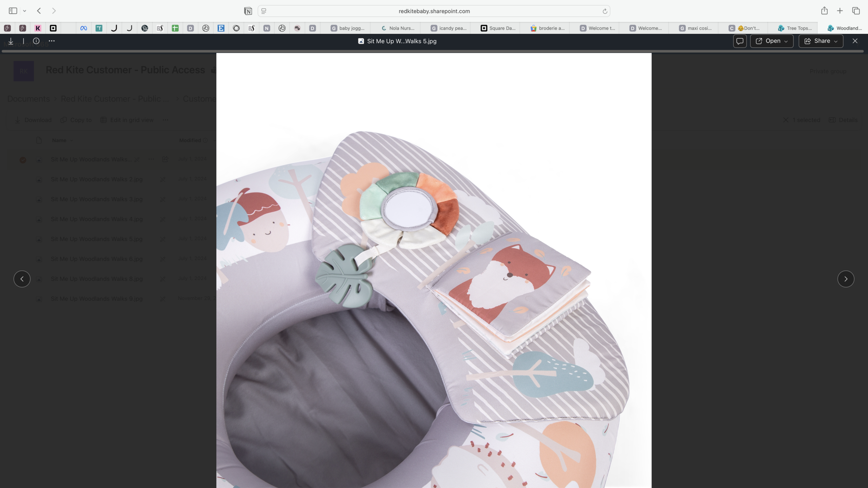Select "Sit Me Up Woodlands Walks 2.jpg"
This screenshot has width=868, height=488.
point(97,179)
